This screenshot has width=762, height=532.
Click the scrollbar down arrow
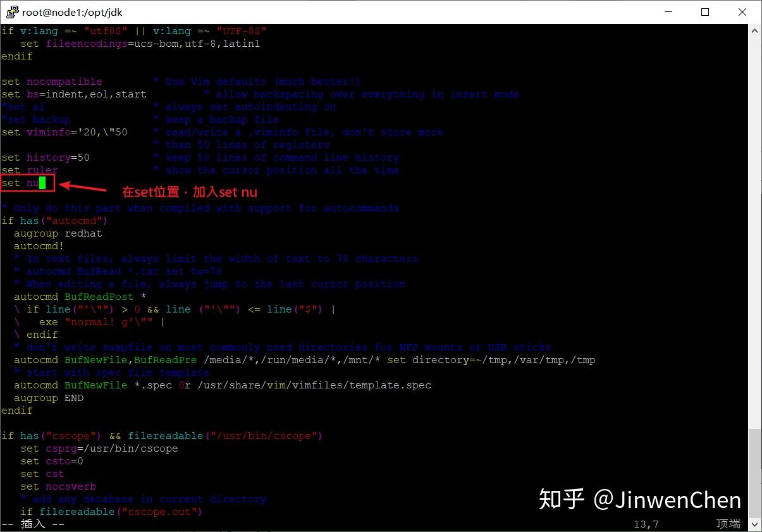pos(755,524)
